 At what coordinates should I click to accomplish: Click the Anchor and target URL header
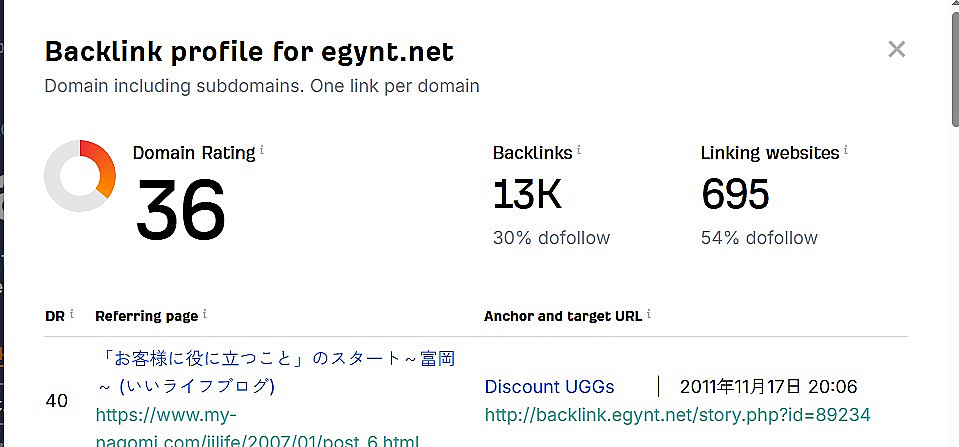(x=563, y=316)
